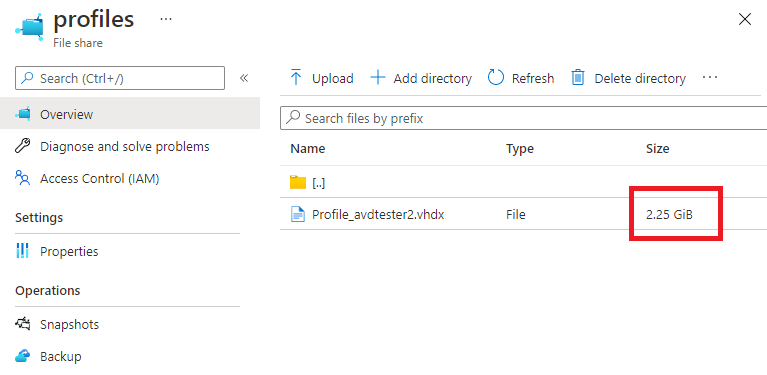Click the Refresh circular arrow icon
Image resolution: width=767 pixels, height=375 pixels.
(x=496, y=78)
